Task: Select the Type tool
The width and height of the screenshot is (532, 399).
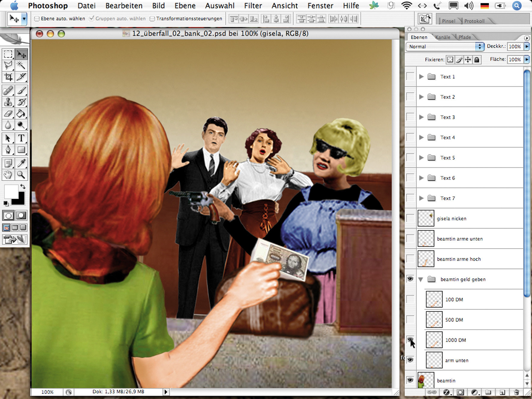Action: [x=21, y=138]
